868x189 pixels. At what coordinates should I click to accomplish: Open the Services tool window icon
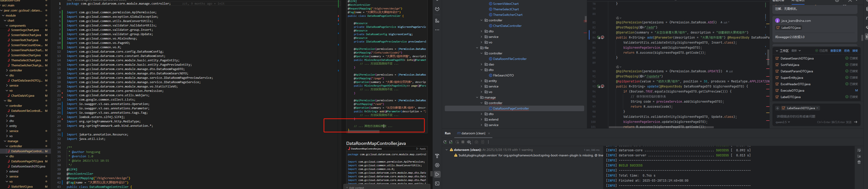[437, 165]
